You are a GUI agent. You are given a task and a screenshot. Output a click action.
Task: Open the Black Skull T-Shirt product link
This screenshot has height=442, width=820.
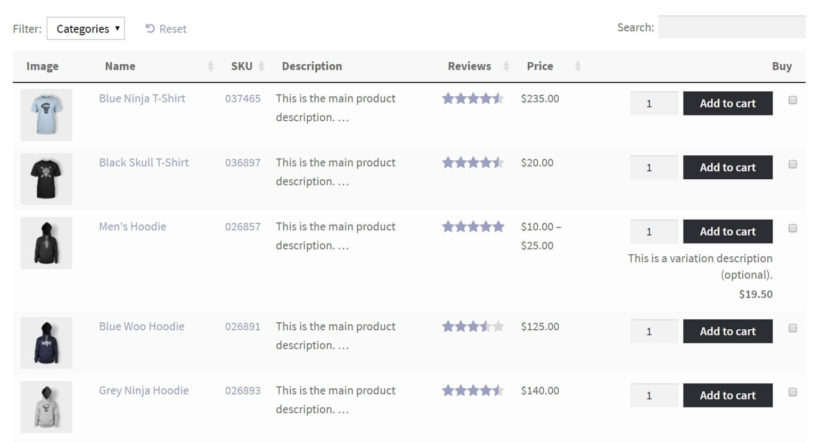coord(143,163)
